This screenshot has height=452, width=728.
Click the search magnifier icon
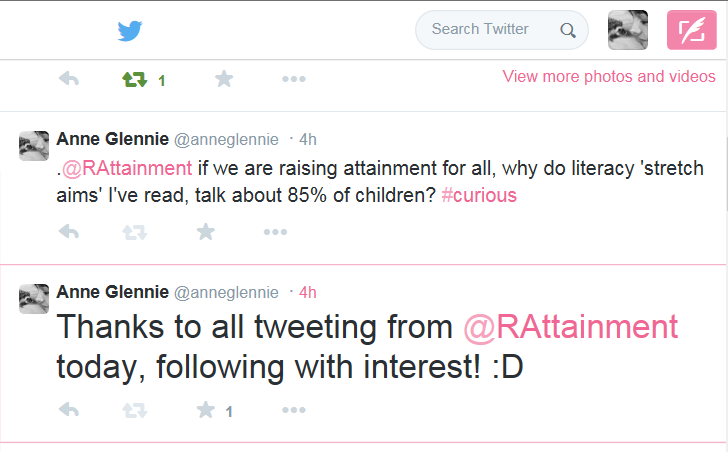coord(567,31)
